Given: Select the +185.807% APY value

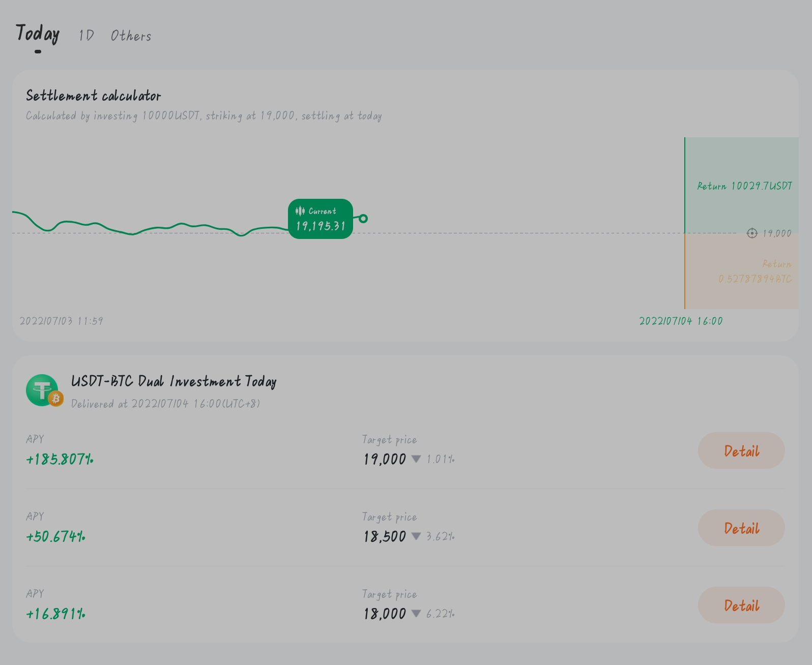Looking at the screenshot, I should (x=60, y=460).
